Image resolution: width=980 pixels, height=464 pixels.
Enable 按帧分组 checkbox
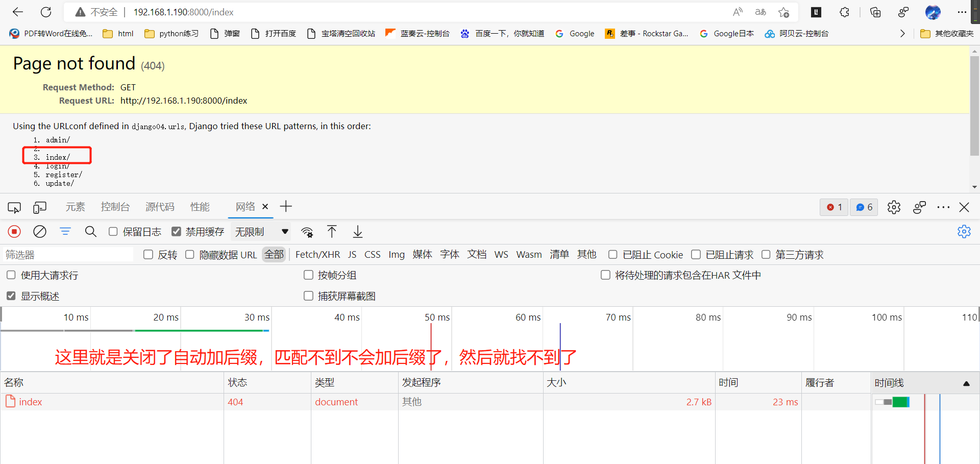point(308,275)
